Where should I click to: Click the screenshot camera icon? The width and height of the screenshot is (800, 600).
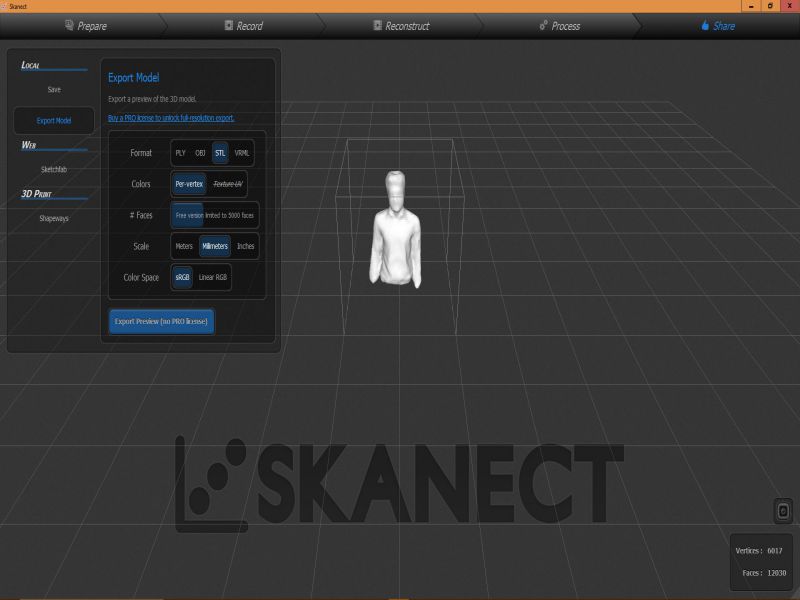(x=783, y=511)
